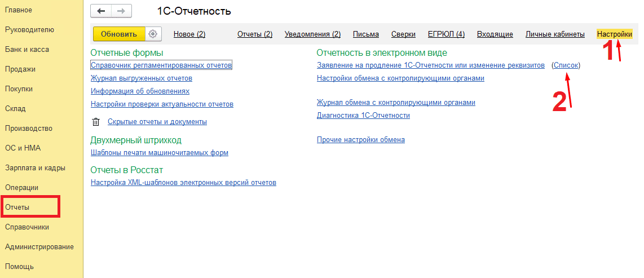Screen dimensions: 644x278
Task: Click the 1С-Отчетность page title
Action: 194,11
